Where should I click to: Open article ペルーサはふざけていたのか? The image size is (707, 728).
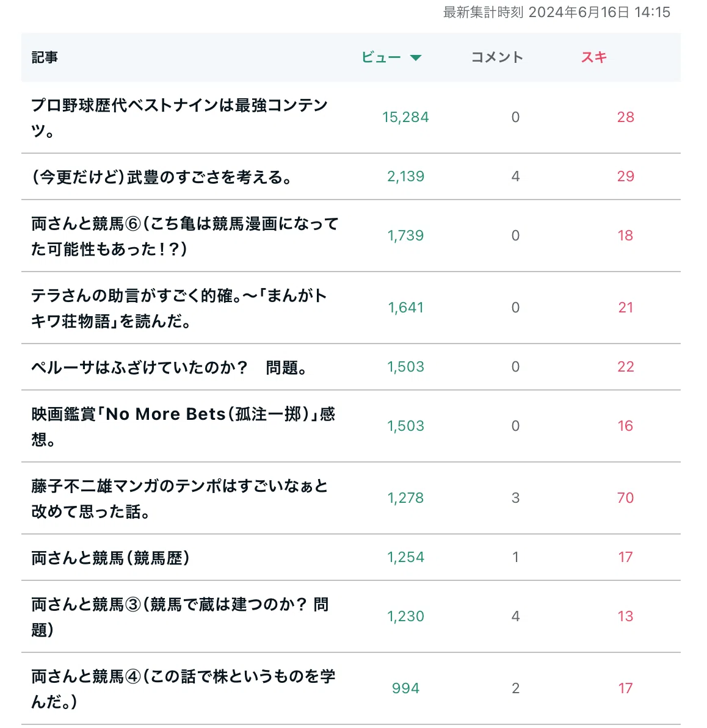(x=169, y=367)
